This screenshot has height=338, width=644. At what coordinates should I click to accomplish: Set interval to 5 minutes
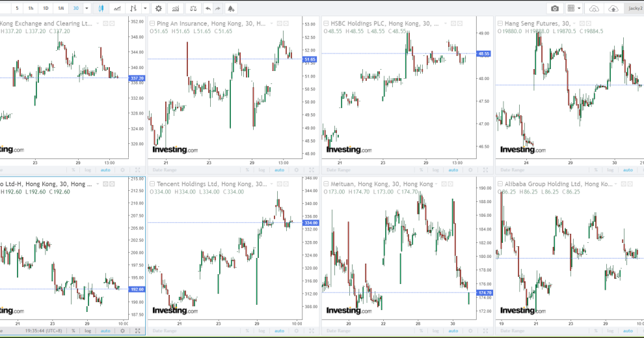(18, 8)
